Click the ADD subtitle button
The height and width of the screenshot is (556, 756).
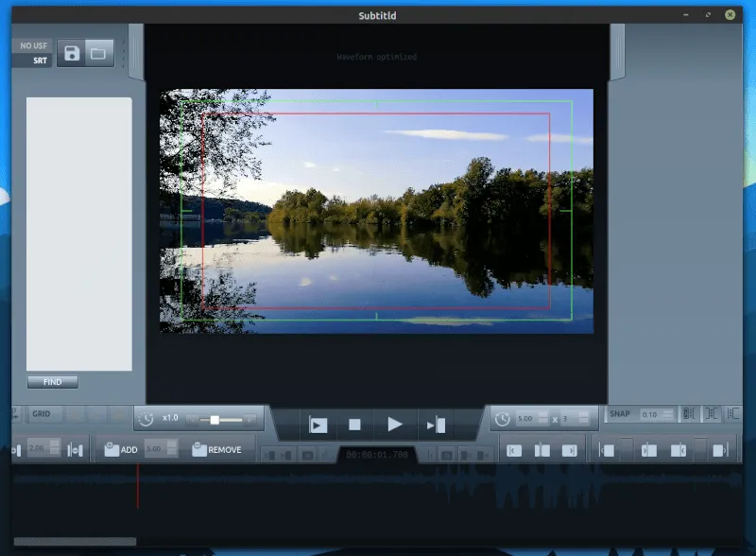coord(121,450)
